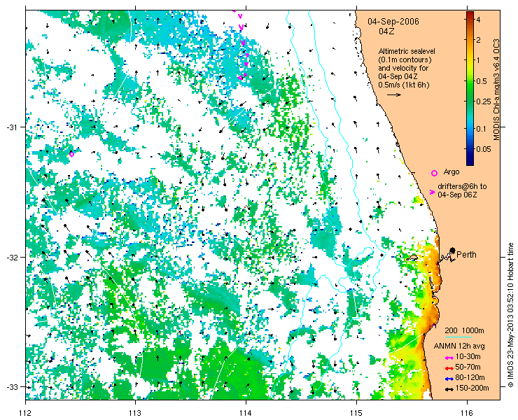
Task: Click '(0.1m contours)' description line
Action: point(405,60)
